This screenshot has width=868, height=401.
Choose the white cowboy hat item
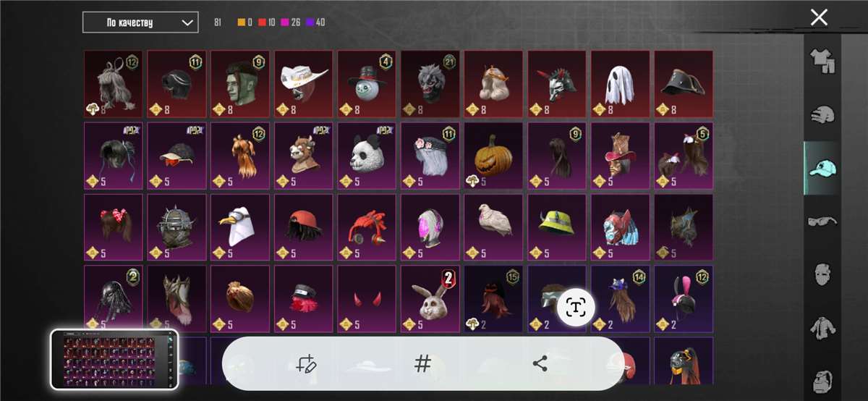303,83
